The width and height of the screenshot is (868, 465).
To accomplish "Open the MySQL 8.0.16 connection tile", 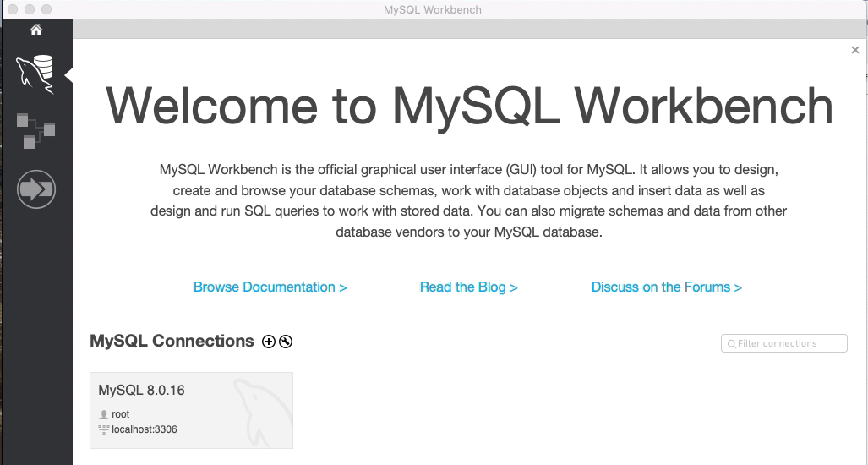I will pyautogui.click(x=192, y=410).
